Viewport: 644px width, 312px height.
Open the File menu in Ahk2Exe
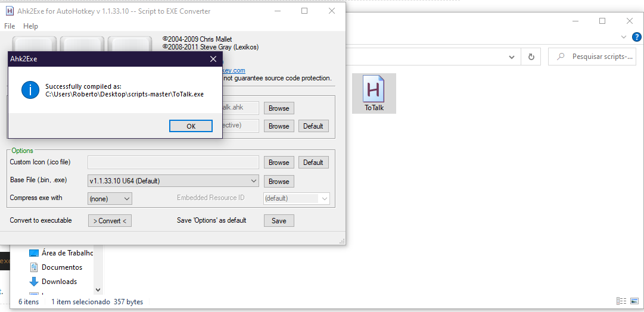pos(10,26)
